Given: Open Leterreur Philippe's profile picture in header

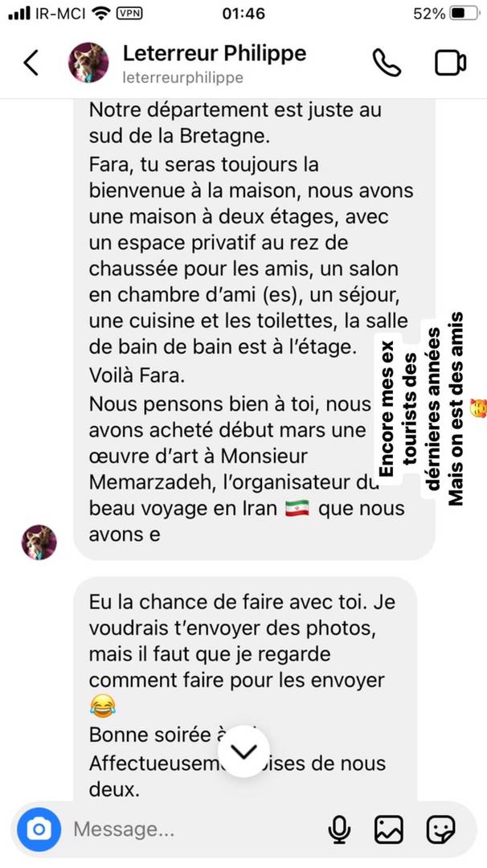Looking at the screenshot, I should point(88,63).
